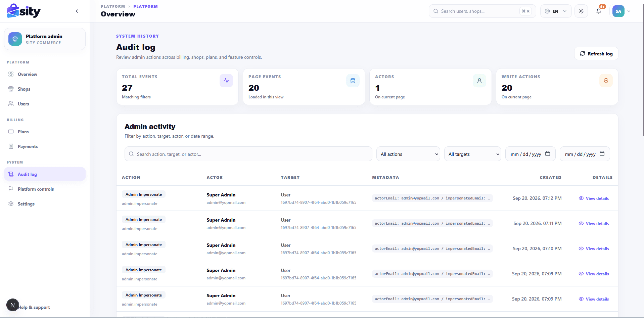Select Audit log in the sidebar

pos(45,174)
